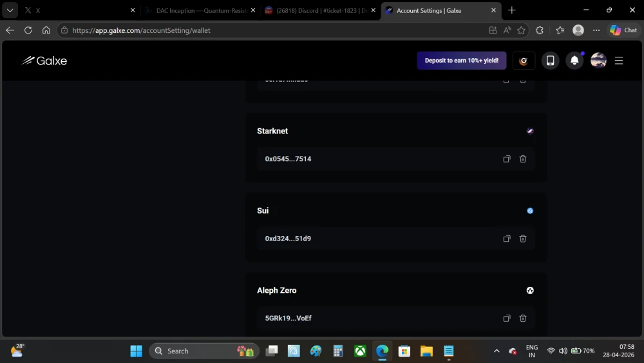Open the browser profile icon
This screenshot has width=644, height=363.
tap(578, 30)
